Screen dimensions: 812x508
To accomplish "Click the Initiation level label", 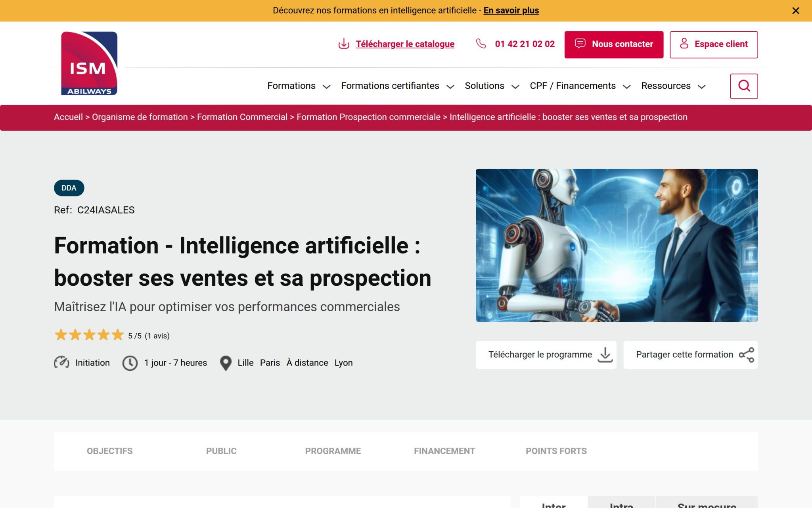I will 92,363.
